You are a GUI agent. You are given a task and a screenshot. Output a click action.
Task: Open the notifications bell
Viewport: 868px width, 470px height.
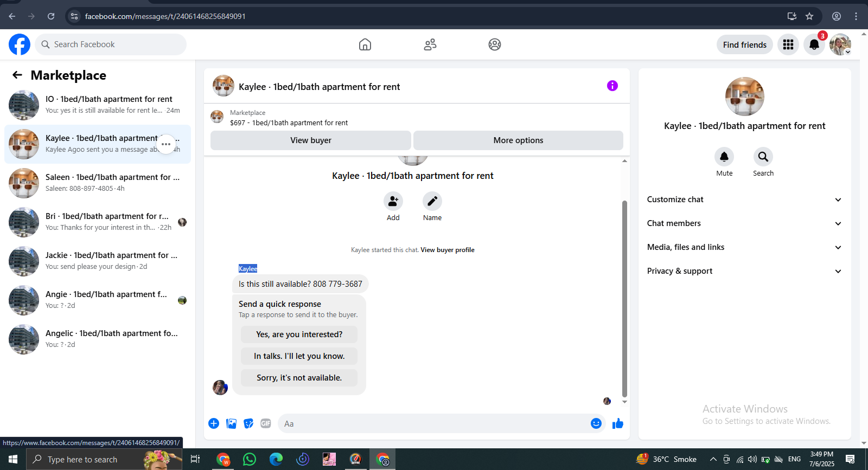(814, 44)
